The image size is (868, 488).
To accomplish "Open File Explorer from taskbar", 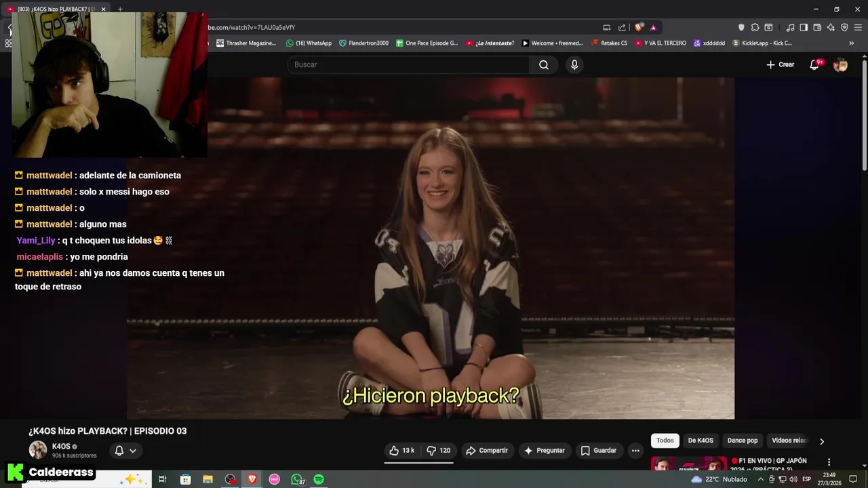I will pyautogui.click(x=208, y=479).
